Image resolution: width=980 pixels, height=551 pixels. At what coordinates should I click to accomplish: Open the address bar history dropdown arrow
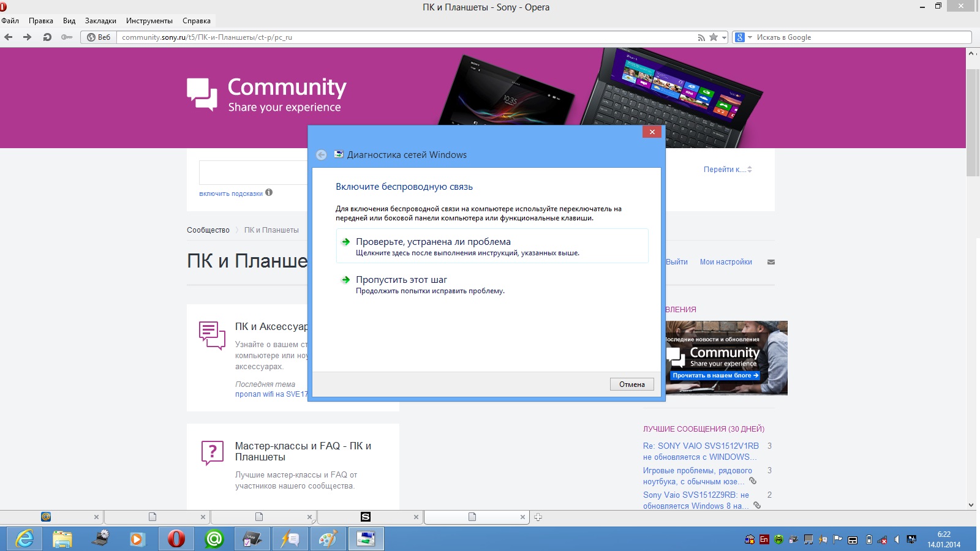click(724, 38)
